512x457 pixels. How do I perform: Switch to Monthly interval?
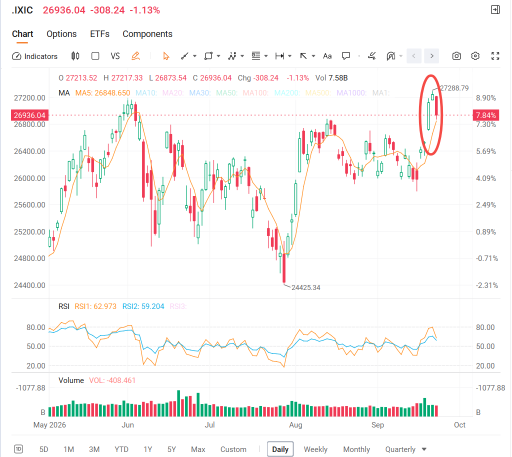click(357, 449)
